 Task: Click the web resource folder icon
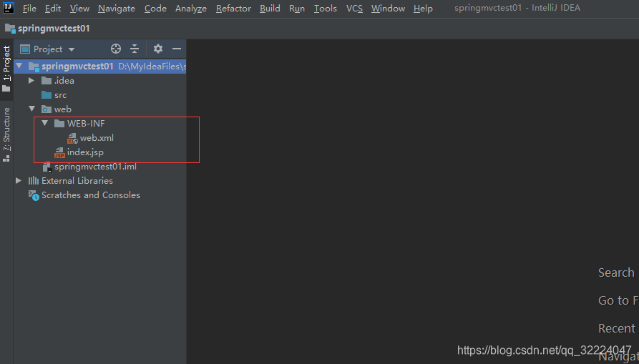(47, 109)
